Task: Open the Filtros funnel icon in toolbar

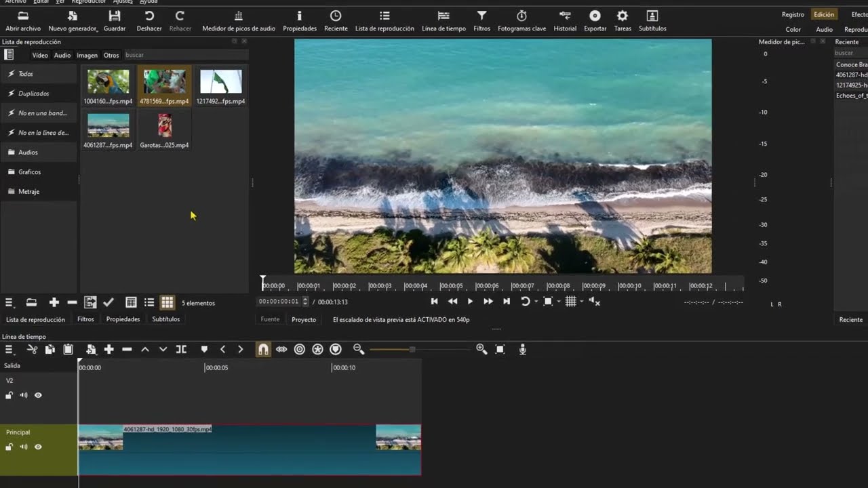Action: (481, 20)
